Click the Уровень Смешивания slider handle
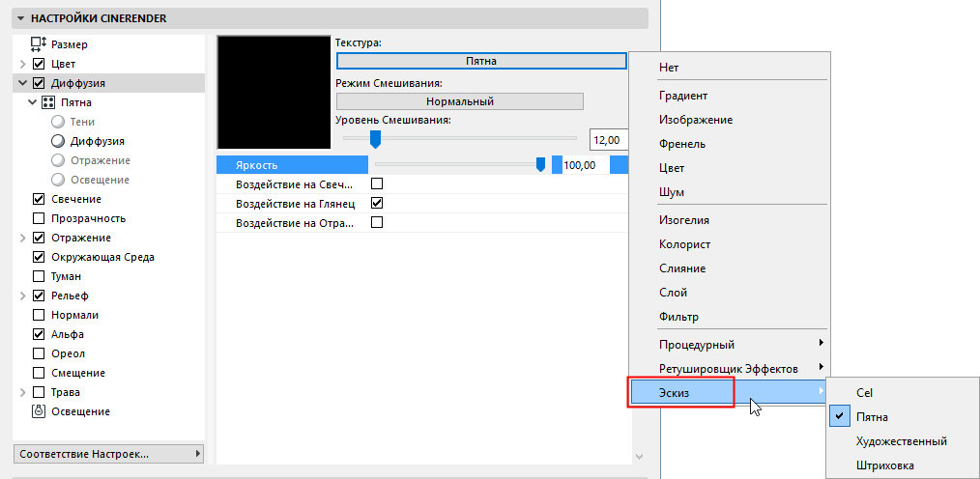Screen dimensions: 980x479 376,139
